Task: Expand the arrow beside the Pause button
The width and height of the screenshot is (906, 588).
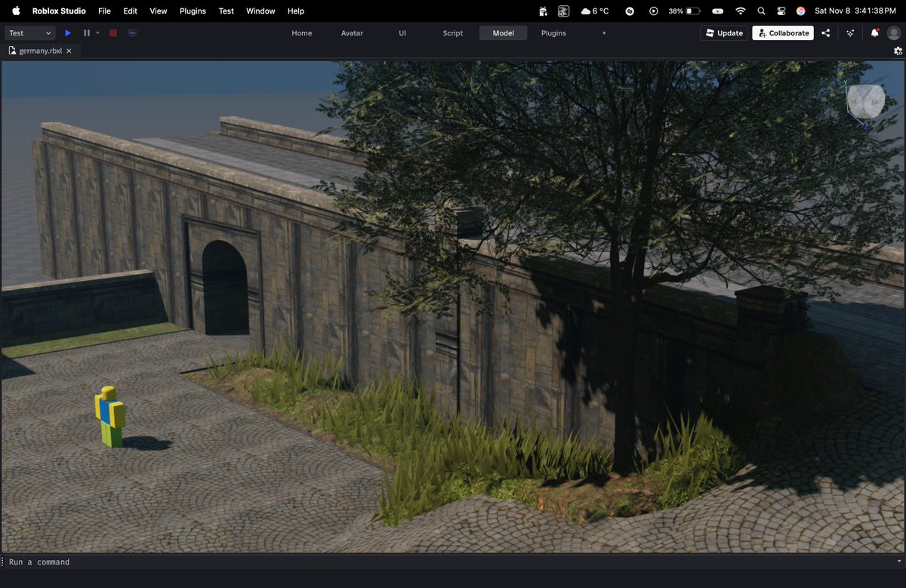Action: tap(97, 33)
